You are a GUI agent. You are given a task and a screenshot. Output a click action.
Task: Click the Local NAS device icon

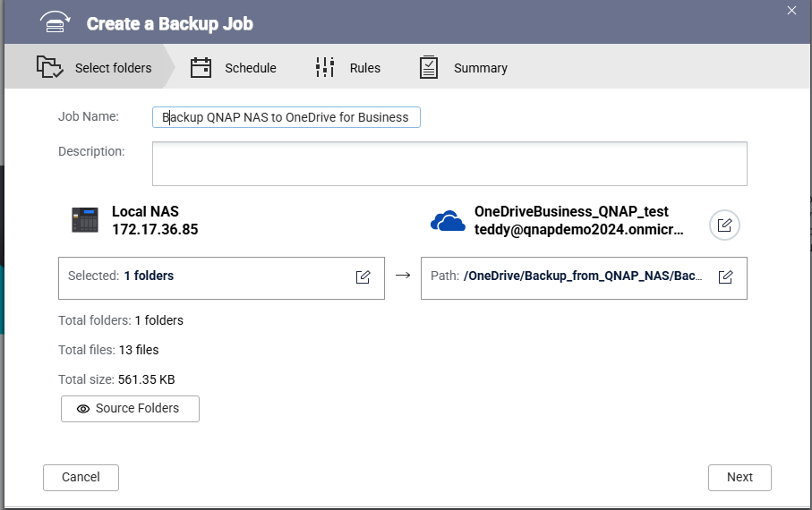point(85,220)
